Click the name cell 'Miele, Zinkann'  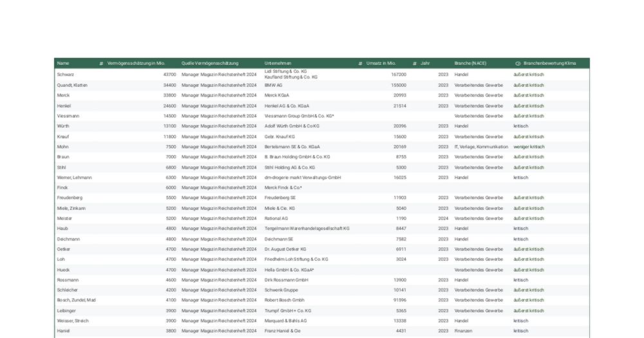(x=71, y=209)
